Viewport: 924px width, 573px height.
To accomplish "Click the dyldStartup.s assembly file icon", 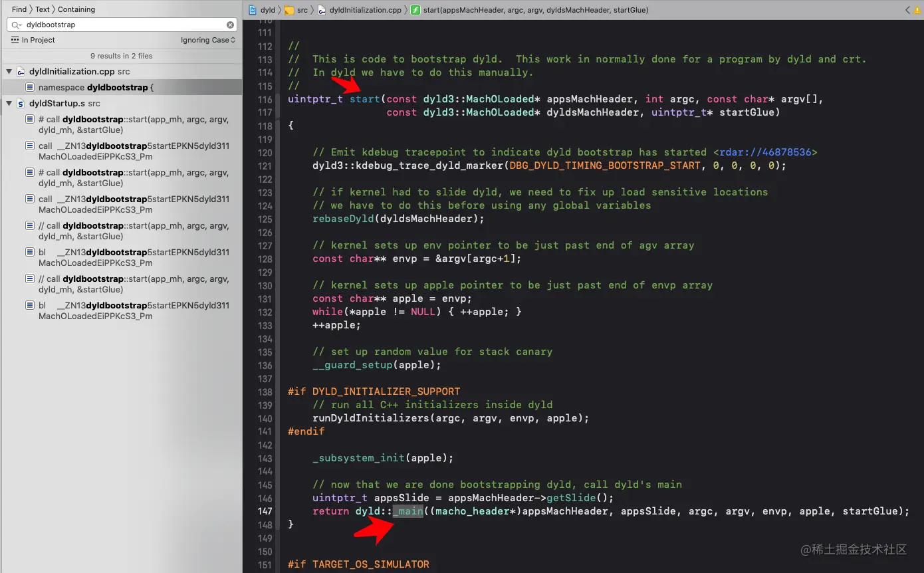I will 21,103.
